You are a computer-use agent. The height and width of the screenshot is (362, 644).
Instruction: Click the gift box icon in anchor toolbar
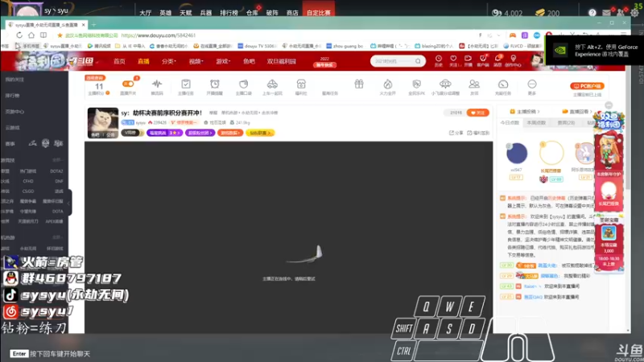point(359,84)
